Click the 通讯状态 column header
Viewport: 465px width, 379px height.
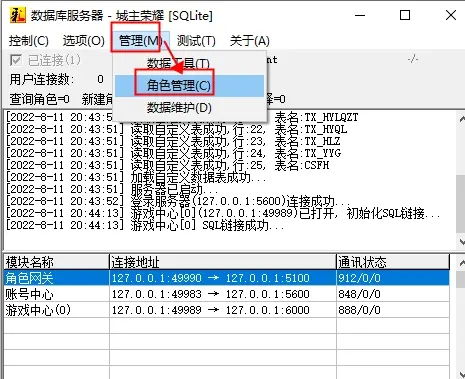click(393, 262)
